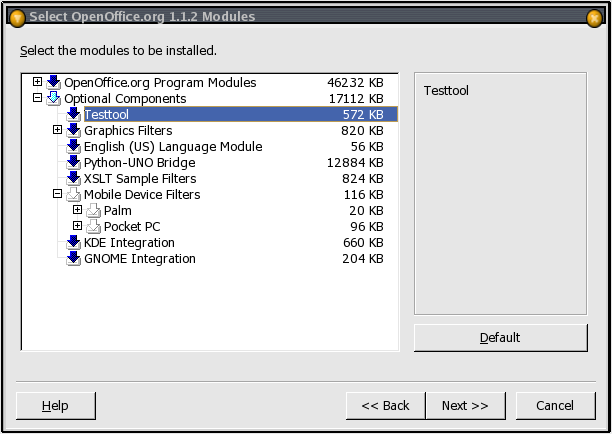Click the 660 KB size value
612x434 pixels.
coord(363,242)
